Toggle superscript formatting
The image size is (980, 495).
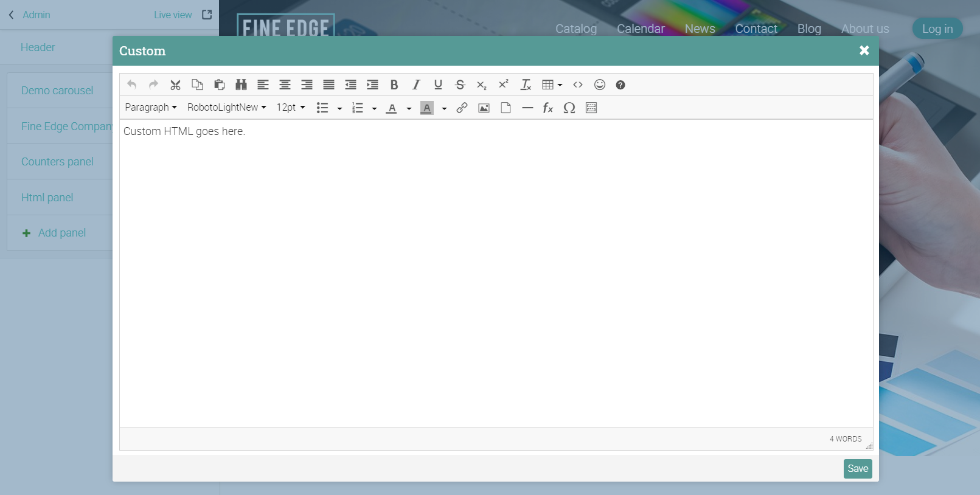[x=504, y=85]
